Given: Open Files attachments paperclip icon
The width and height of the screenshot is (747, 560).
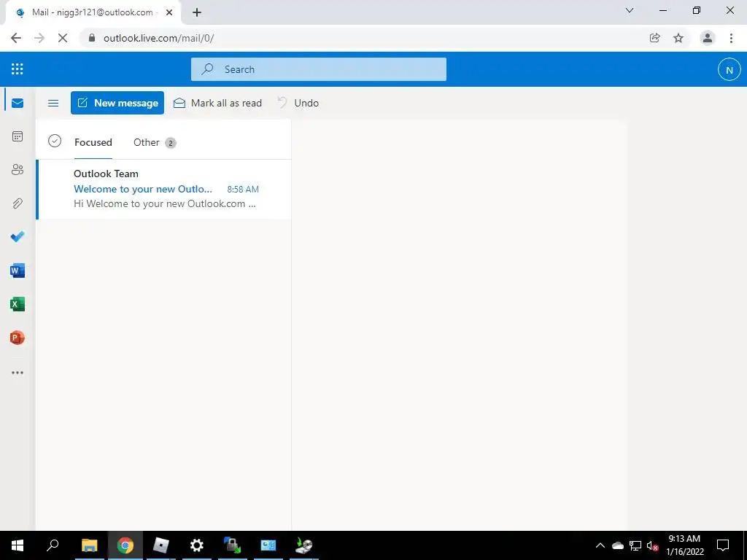Looking at the screenshot, I should point(18,203).
